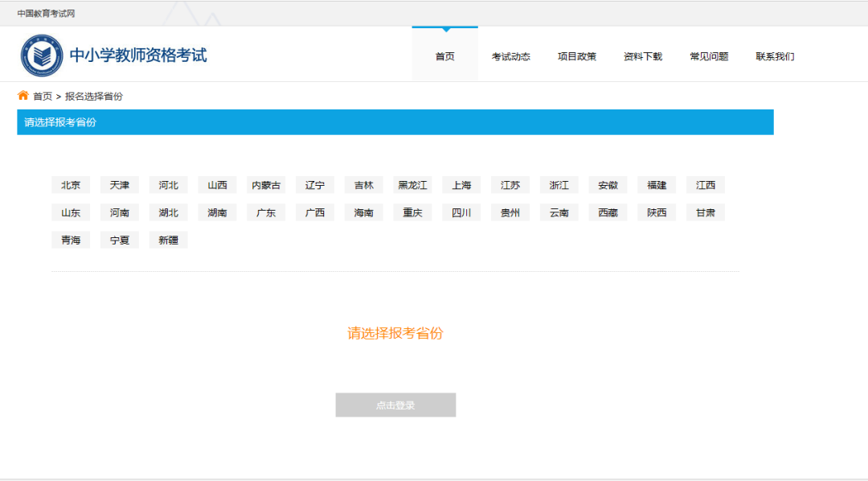Select 四川 as exam province
Screen dimensions: 868x481
coord(461,212)
